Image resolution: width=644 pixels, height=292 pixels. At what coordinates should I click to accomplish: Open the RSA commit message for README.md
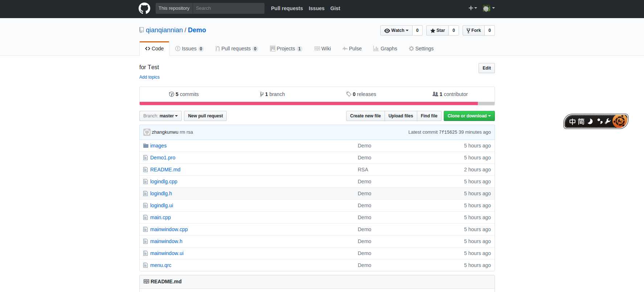click(x=363, y=170)
